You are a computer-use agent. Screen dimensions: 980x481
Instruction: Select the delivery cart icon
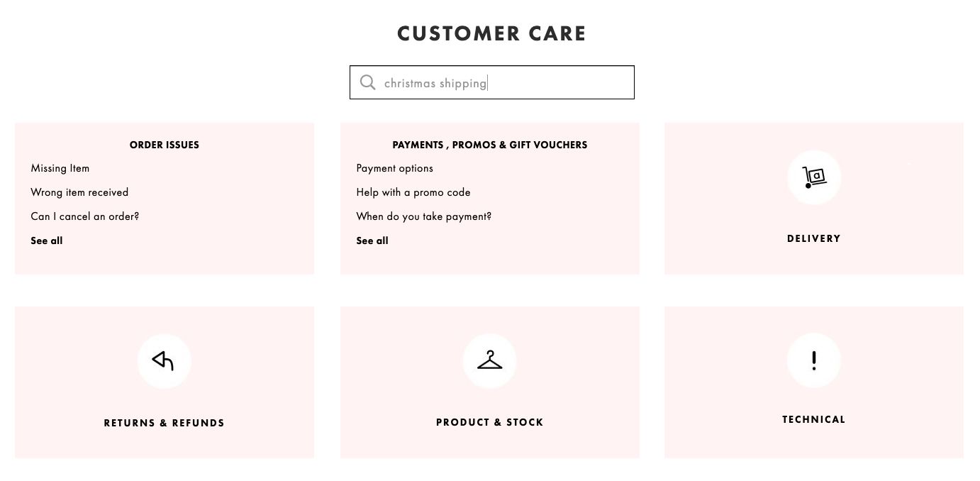point(813,177)
